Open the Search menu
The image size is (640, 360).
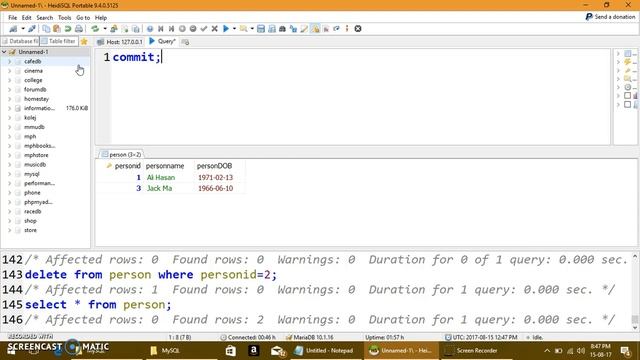[44, 18]
